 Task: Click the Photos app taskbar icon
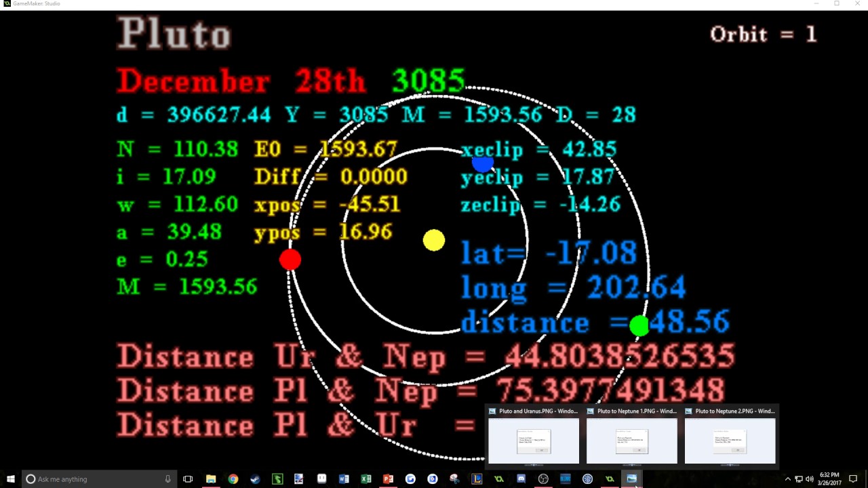(631, 479)
